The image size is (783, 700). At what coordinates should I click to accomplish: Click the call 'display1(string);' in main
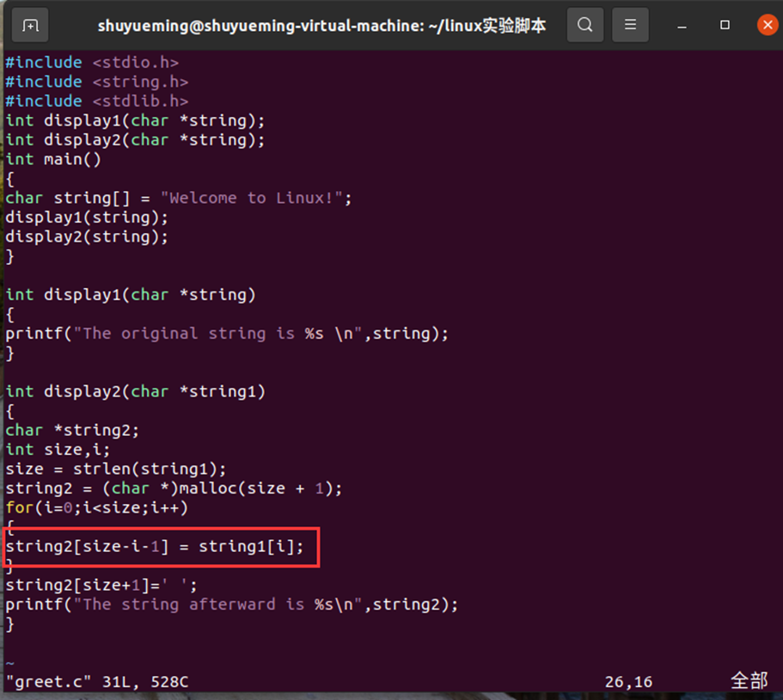point(87,218)
